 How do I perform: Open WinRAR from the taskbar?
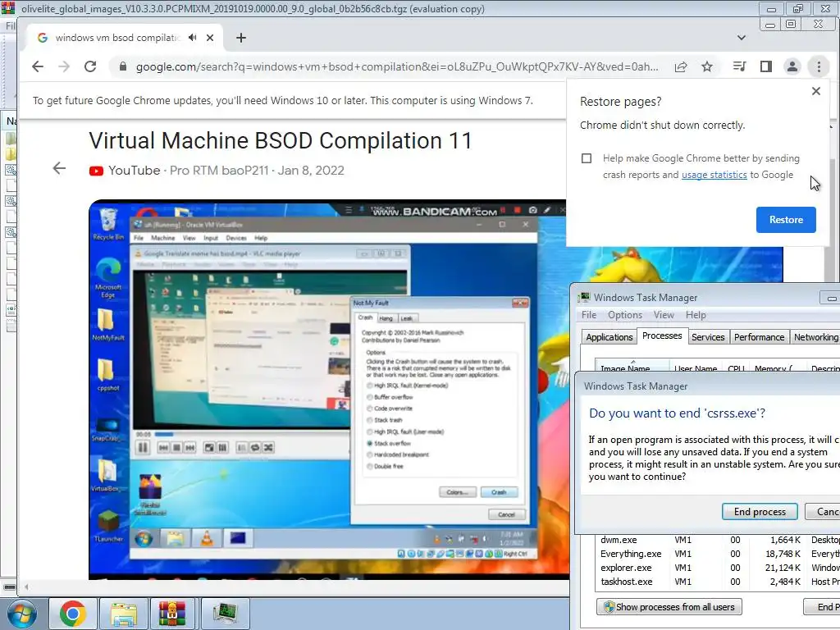pos(172,613)
